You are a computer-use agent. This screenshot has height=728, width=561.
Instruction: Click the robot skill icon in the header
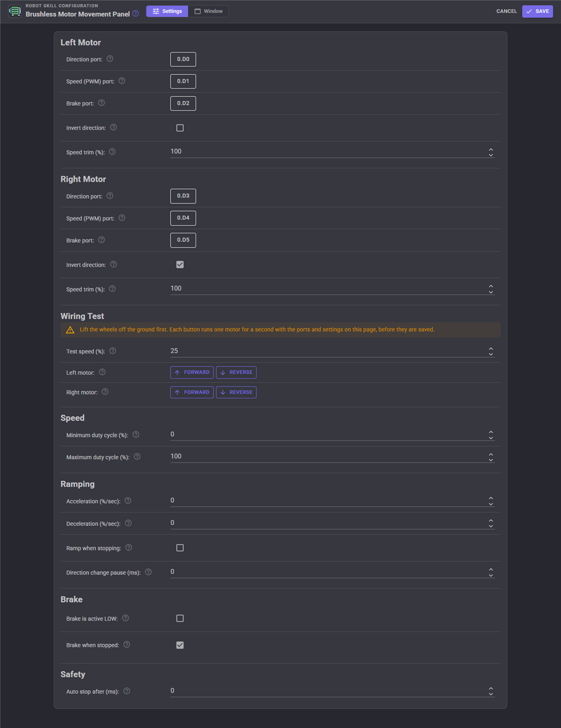pyautogui.click(x=15, y=11)
